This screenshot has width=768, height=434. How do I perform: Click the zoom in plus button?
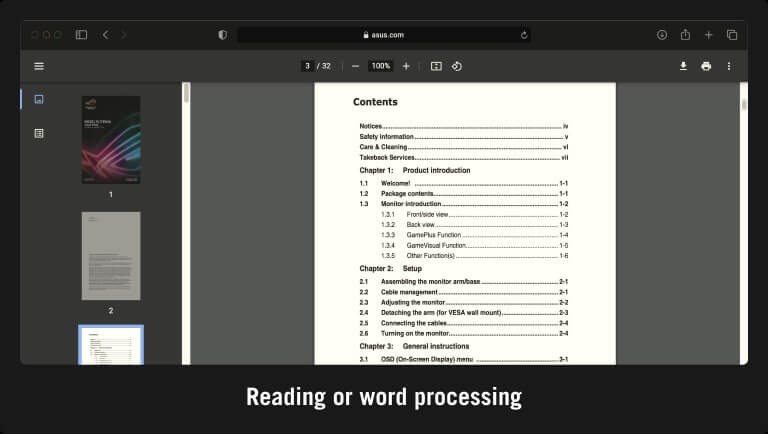click(x=406, y=66)
